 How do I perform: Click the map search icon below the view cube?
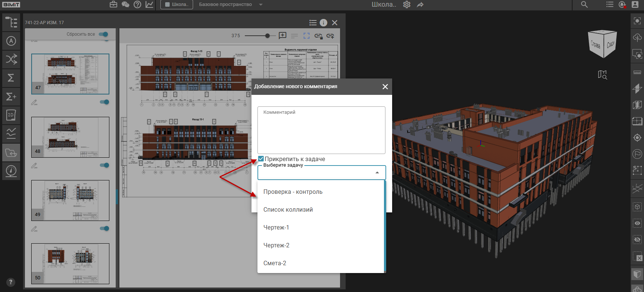pos(602,75)
